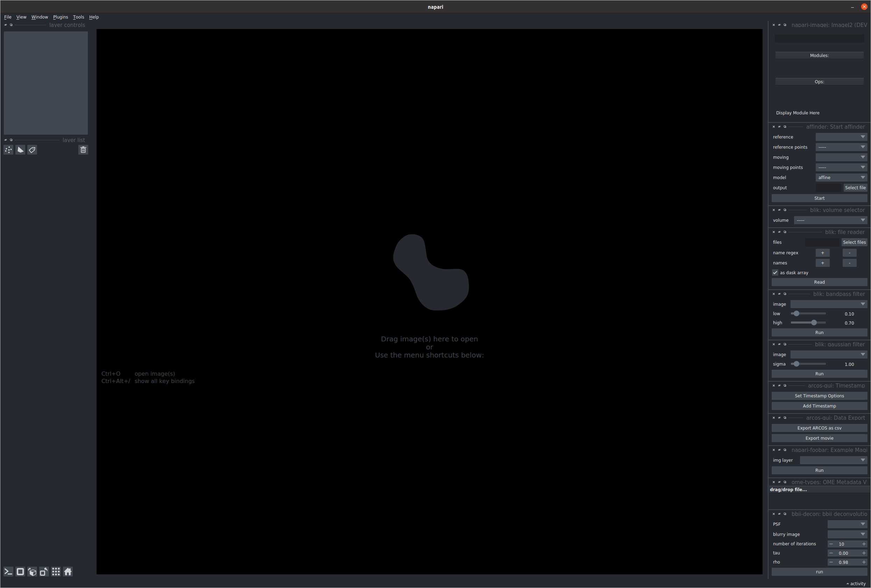Create a new labels layer
This screenshot has width=871, height=588.
32,150
